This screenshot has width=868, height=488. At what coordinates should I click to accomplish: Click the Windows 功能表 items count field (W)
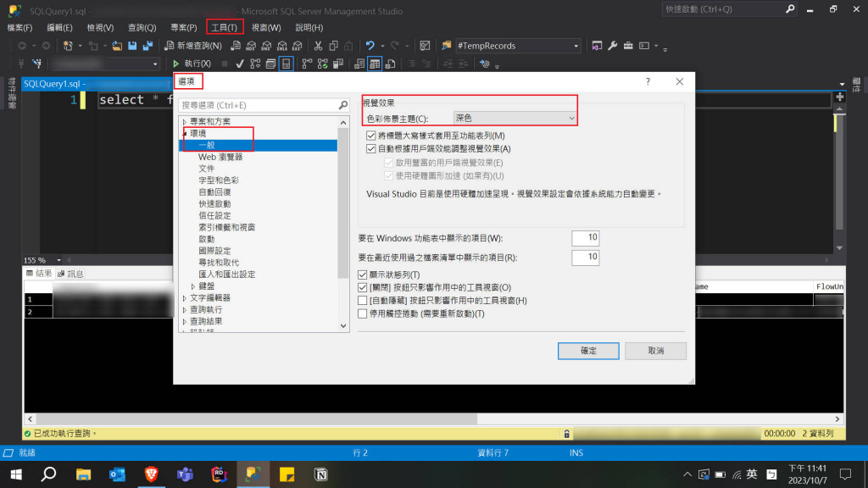585,238
